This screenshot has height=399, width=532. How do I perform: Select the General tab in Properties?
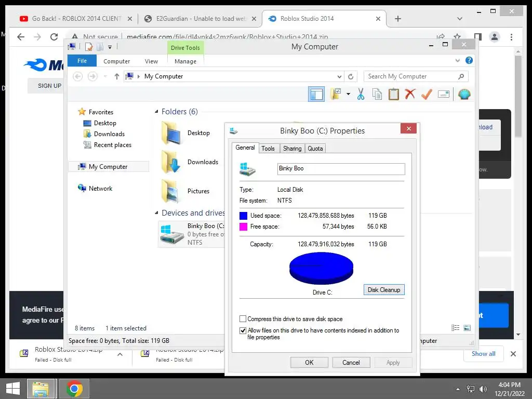coord(245,148)
